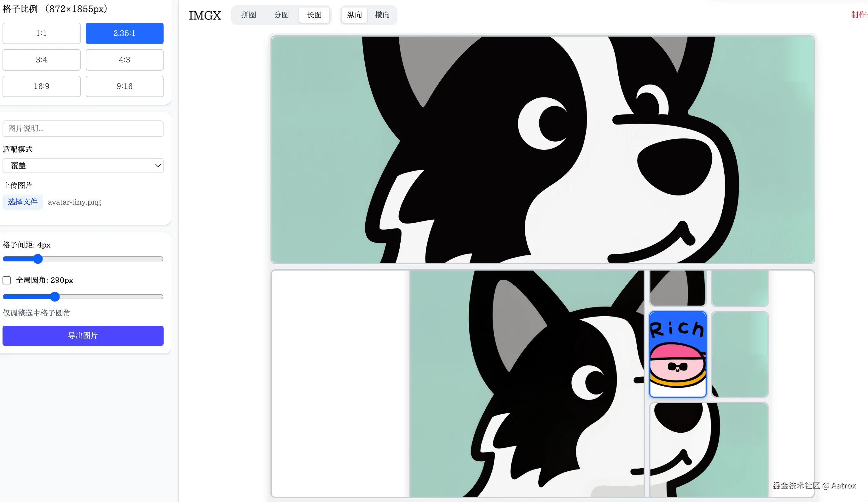Screen dimensions: 868x502
Task: Select 纵向 vertical orientation
Action: [355, 15]
